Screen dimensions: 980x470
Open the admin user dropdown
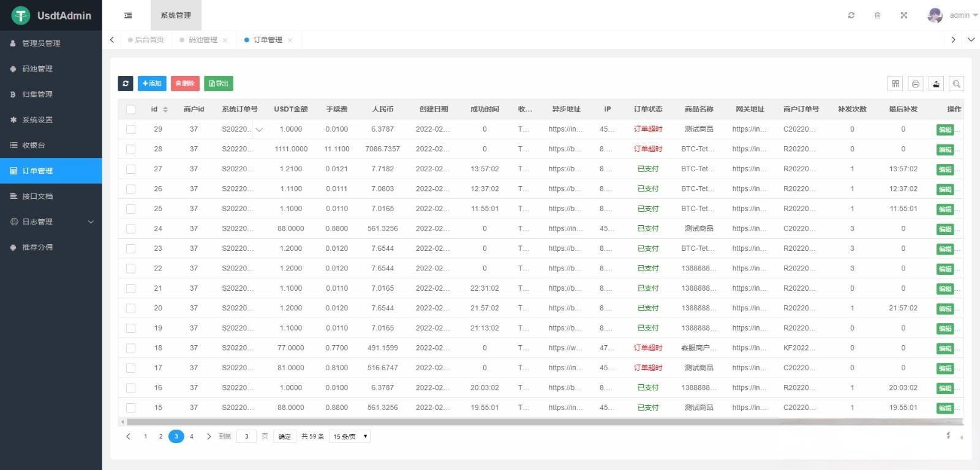(952, 15)
